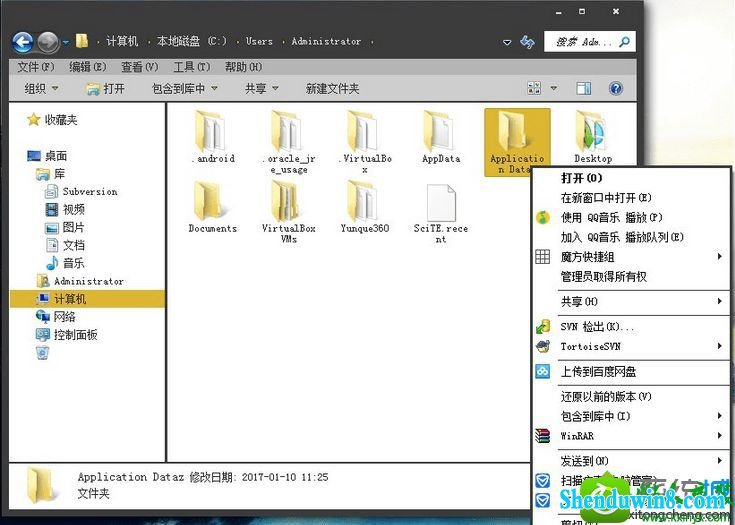Click the blue Back navigation arrow
This screenshot has height=525, width=735.
[x=23, y=42]
